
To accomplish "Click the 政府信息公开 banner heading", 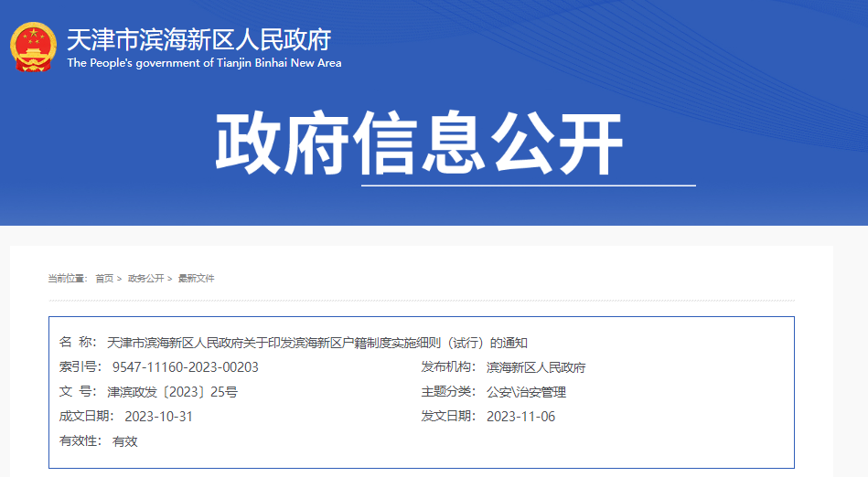I will 419,145.
